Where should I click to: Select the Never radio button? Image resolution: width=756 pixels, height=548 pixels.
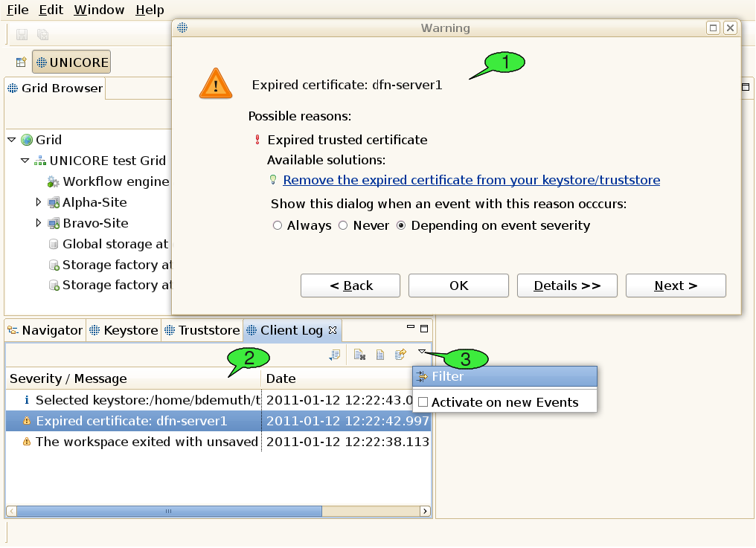point(343,225)
